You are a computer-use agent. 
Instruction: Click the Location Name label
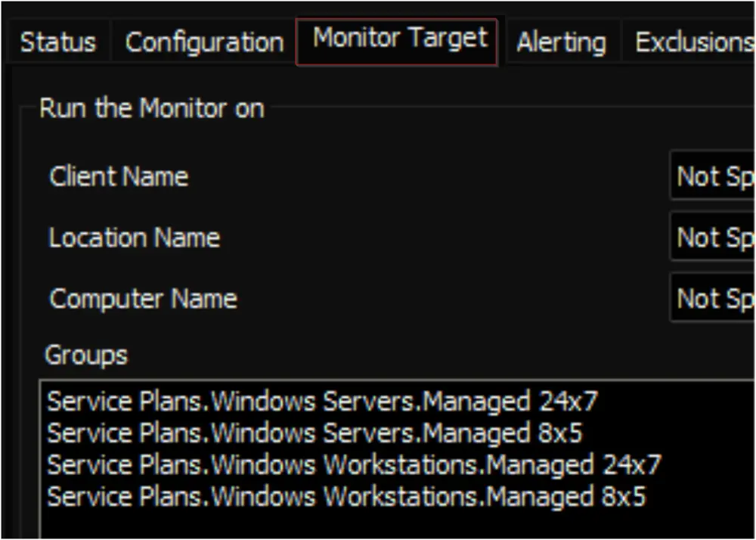pyautogui.click(x=135, y=237)
